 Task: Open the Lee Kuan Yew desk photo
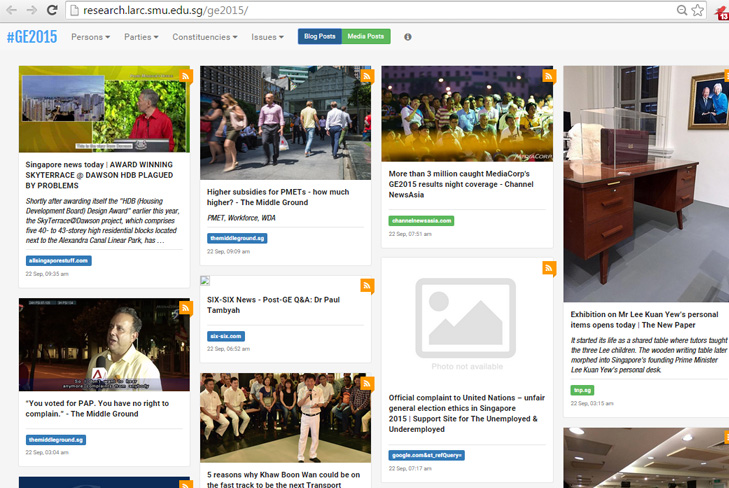tap(645, 185)
